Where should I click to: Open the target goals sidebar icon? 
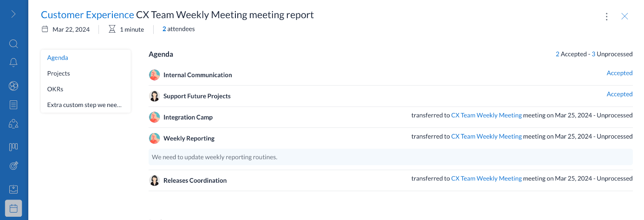(13, 166)
